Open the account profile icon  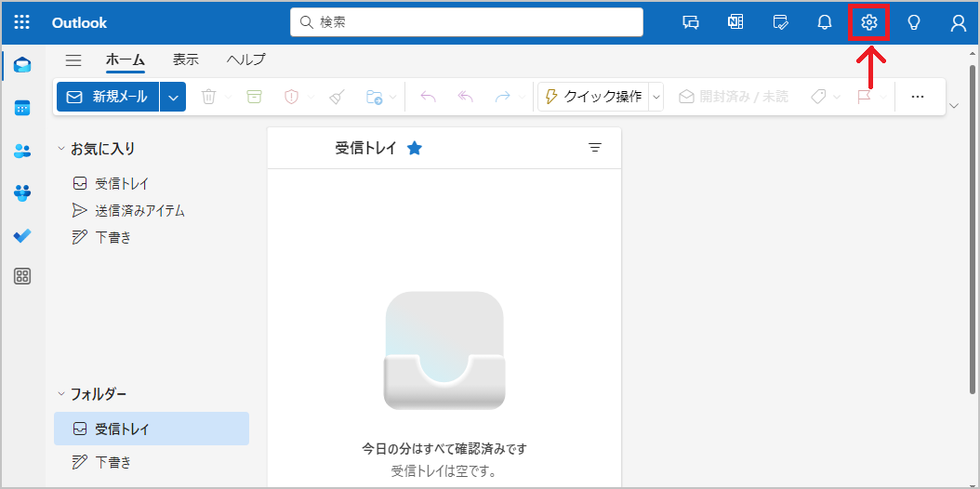(958, 22)
